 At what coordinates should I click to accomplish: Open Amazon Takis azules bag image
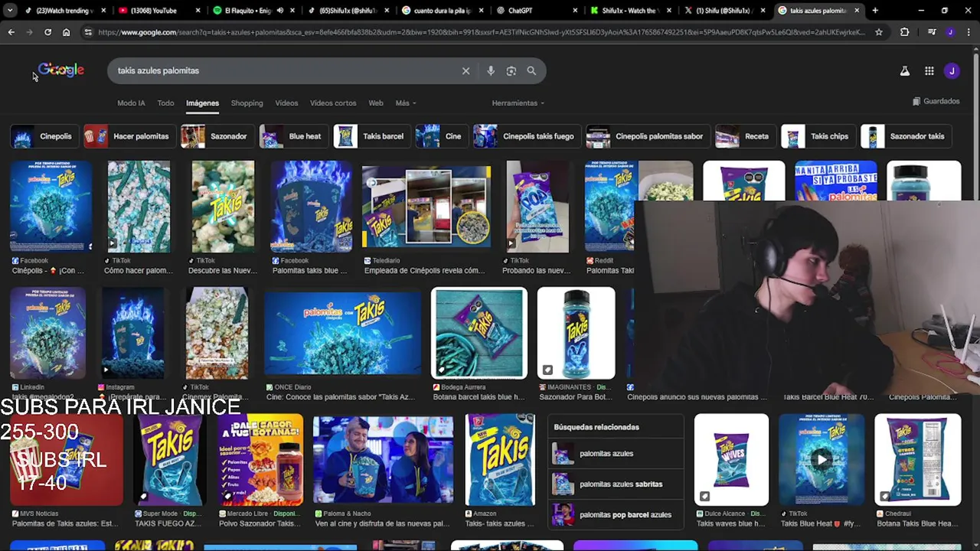[500, 460]
